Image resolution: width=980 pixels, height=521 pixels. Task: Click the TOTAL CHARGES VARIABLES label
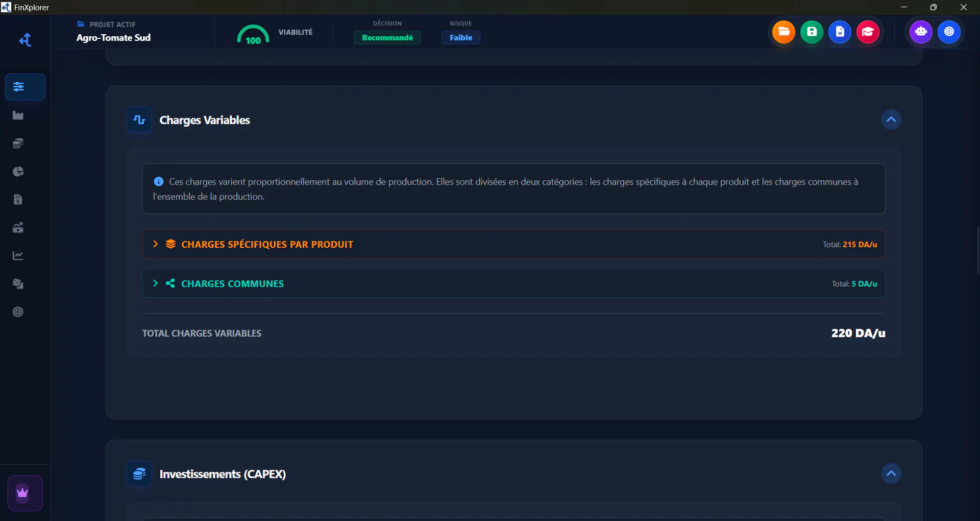(x=202, y=334)
